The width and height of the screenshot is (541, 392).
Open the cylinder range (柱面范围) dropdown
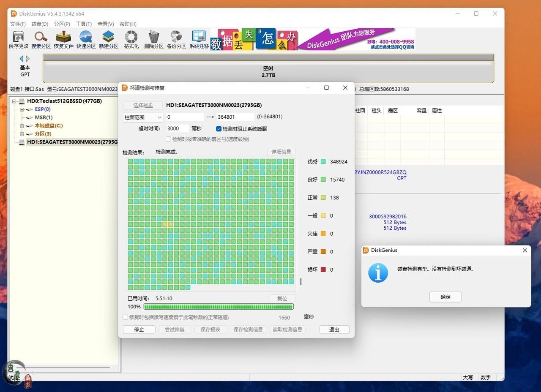pyautogui.click(x=143, y=117)
